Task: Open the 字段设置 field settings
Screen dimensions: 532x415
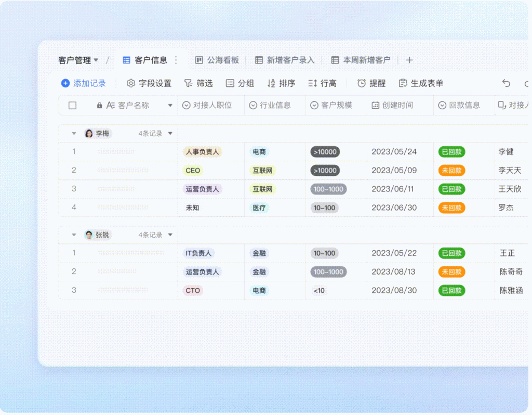Action: 149,83
